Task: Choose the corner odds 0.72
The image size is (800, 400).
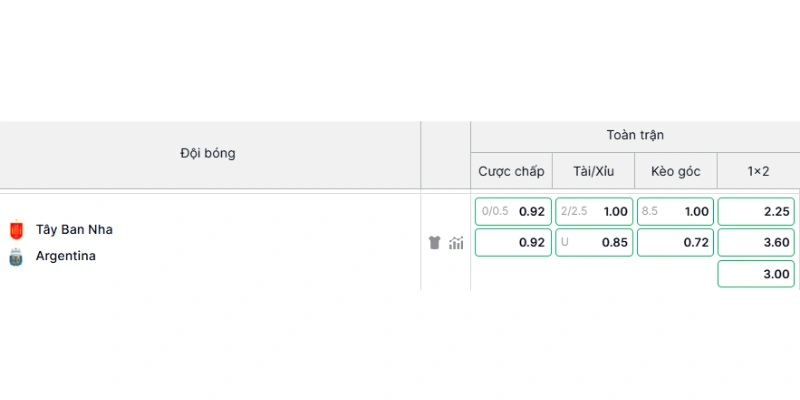Action: pos(676,242)
